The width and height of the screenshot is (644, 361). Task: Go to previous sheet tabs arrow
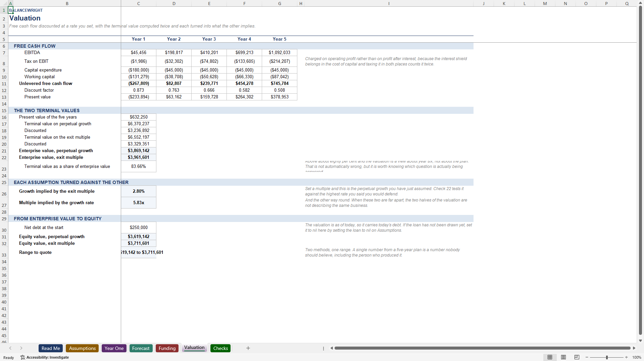(x=10, y=348)
